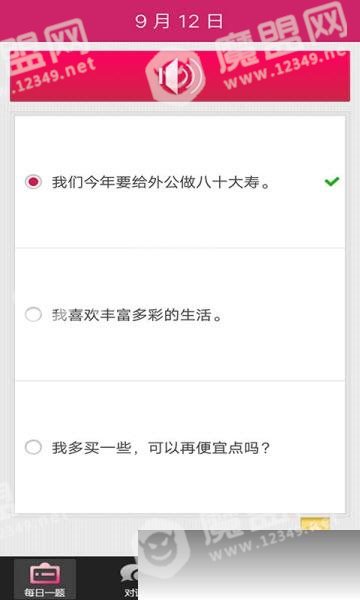The image size is (360, 600).
Task: Click the yellow button below the answer card
Action: [x=315, y=523]
